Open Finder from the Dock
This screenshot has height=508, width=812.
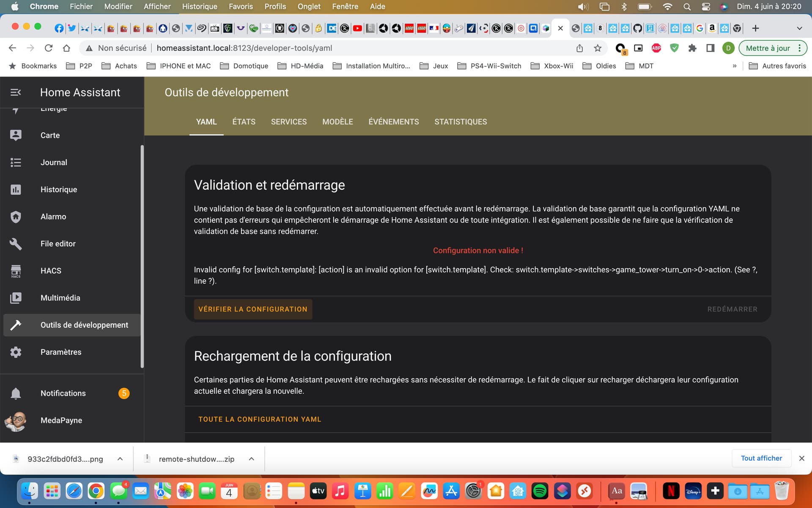(x=30, y=491)
